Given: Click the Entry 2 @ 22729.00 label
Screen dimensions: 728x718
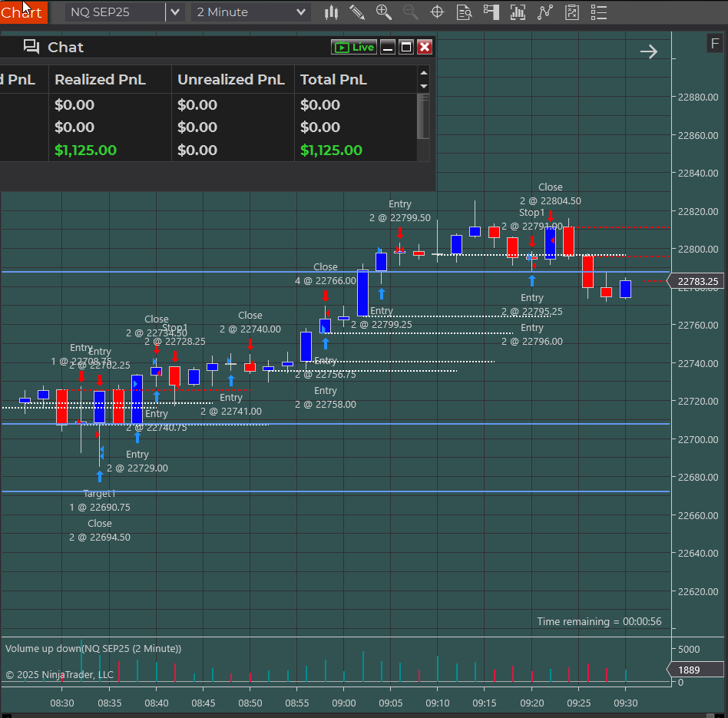Looking at the screenshot, I should (137, 462).
